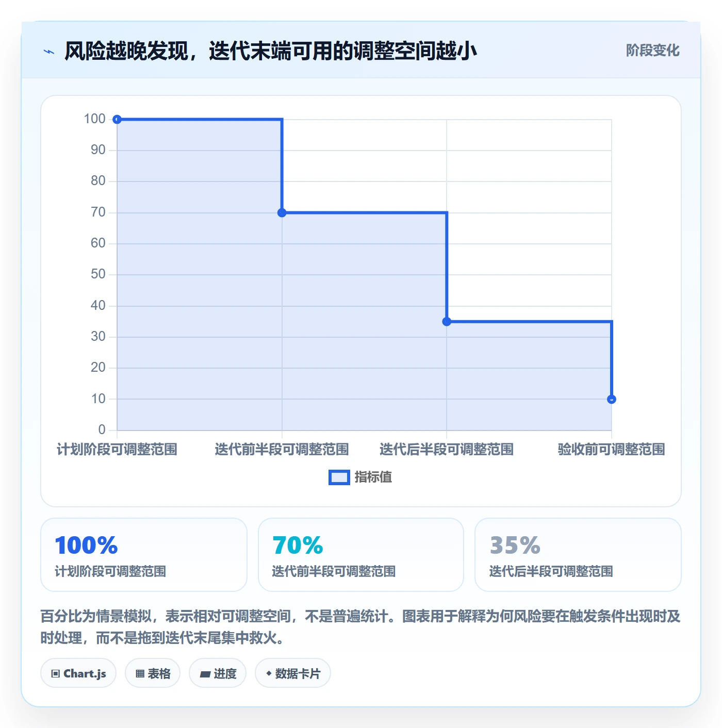
Task: Click the 进度 tag chip
Action: (218, 673)
